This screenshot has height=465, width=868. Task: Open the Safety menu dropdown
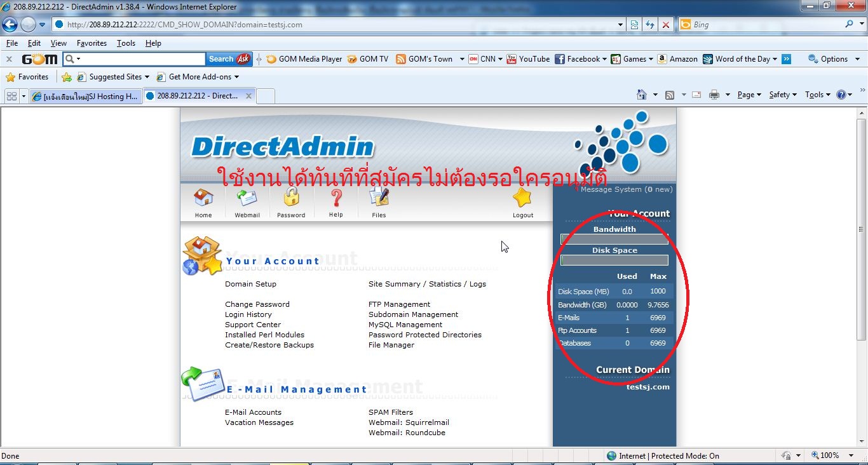(x=783, y=95)
